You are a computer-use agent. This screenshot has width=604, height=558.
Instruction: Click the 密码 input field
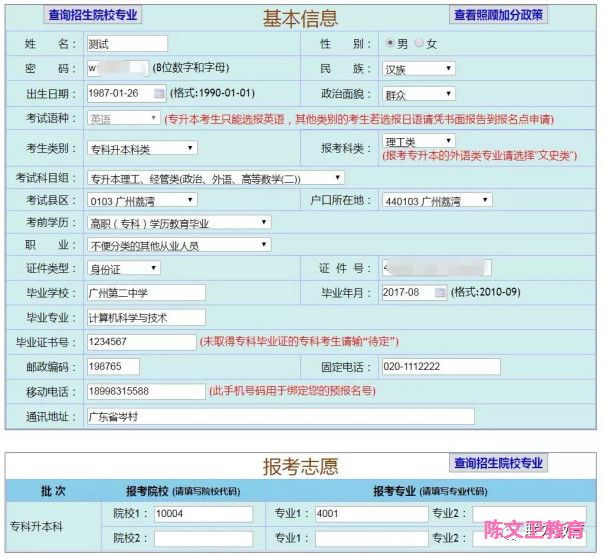[118, 68]
